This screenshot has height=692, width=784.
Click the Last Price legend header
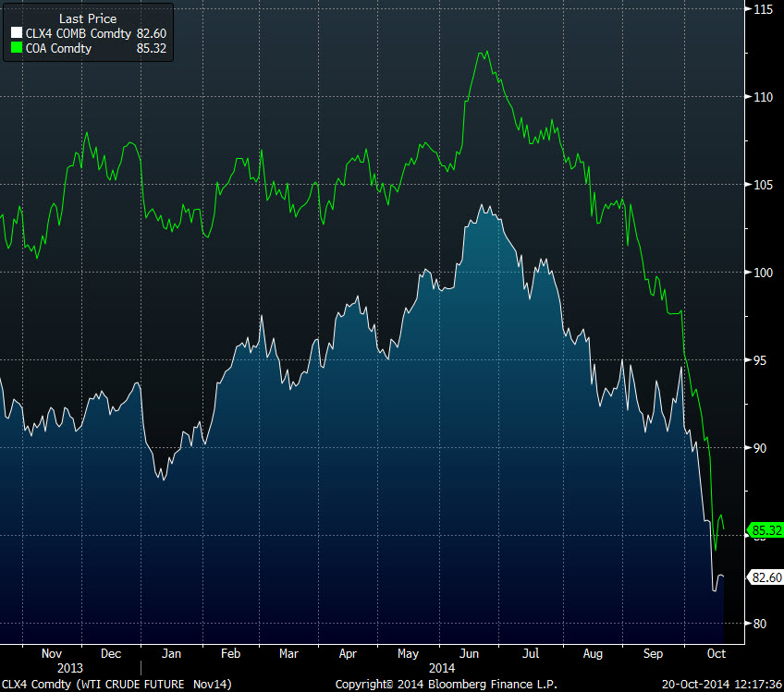coord(86,18)
